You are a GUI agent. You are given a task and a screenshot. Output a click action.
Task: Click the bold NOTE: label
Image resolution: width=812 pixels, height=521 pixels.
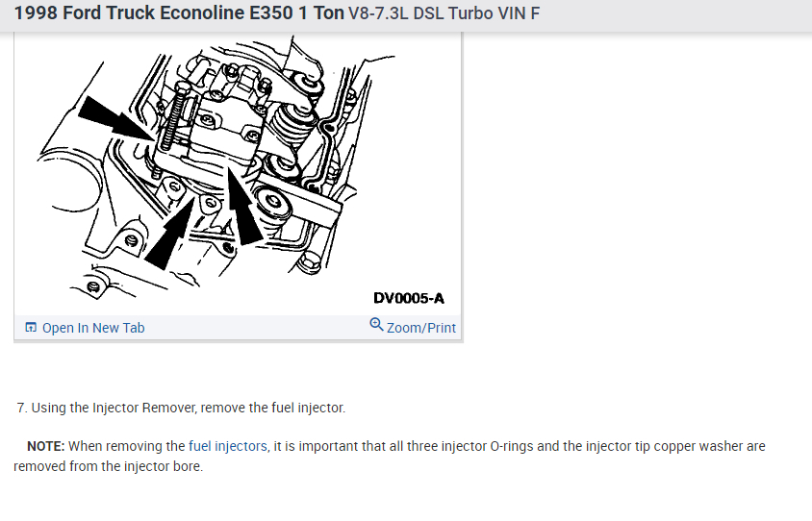click(45, 446)
